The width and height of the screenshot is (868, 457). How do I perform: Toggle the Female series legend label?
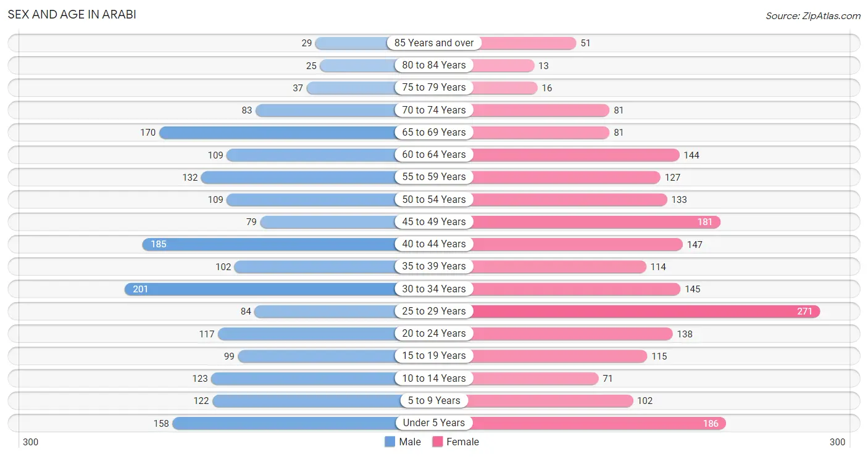click(462, 442)
